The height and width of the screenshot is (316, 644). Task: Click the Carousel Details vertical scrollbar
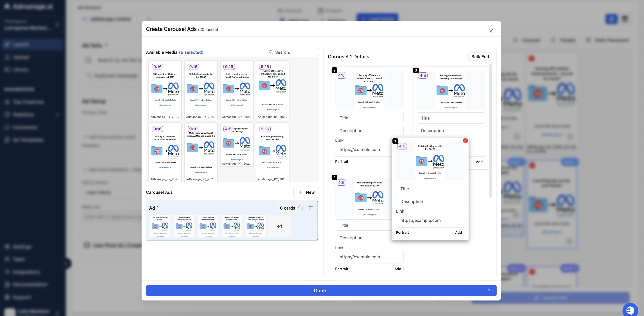(x=491, y=131)
